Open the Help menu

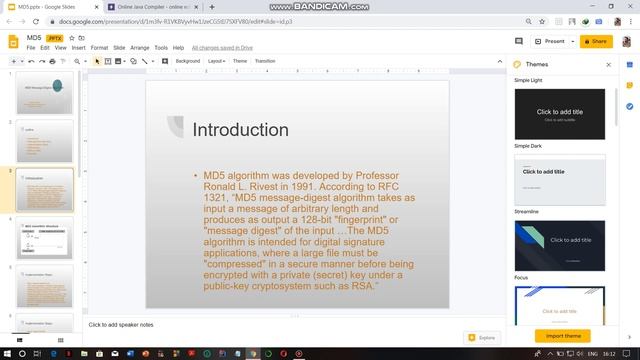[178, 48]
